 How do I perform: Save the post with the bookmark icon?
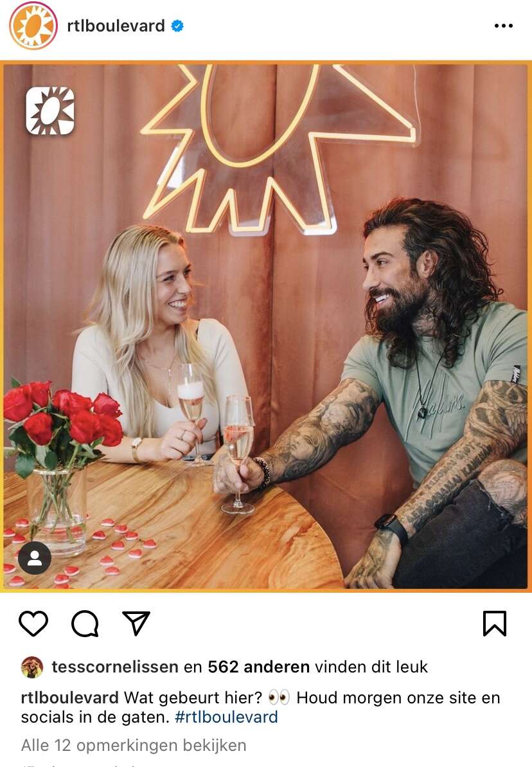click(494, 623)
